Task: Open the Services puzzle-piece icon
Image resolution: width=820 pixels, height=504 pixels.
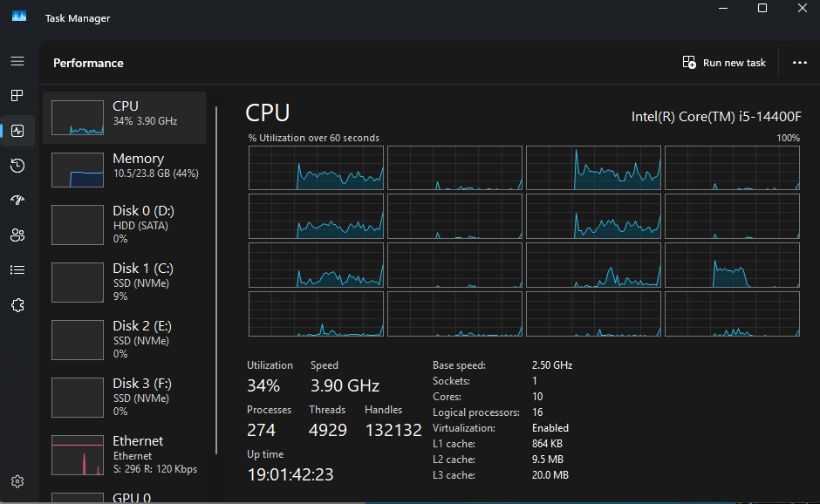Action: tap(17, 304)
